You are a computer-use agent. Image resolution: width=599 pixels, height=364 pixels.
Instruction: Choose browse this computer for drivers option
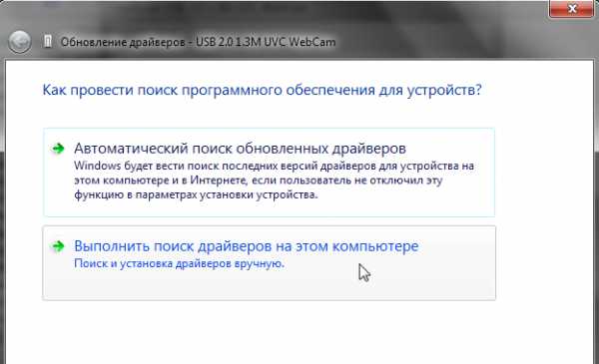pos(269,263)
